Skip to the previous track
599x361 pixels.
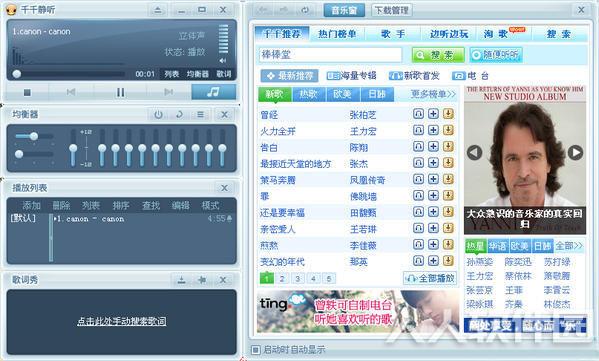(71, 92)
